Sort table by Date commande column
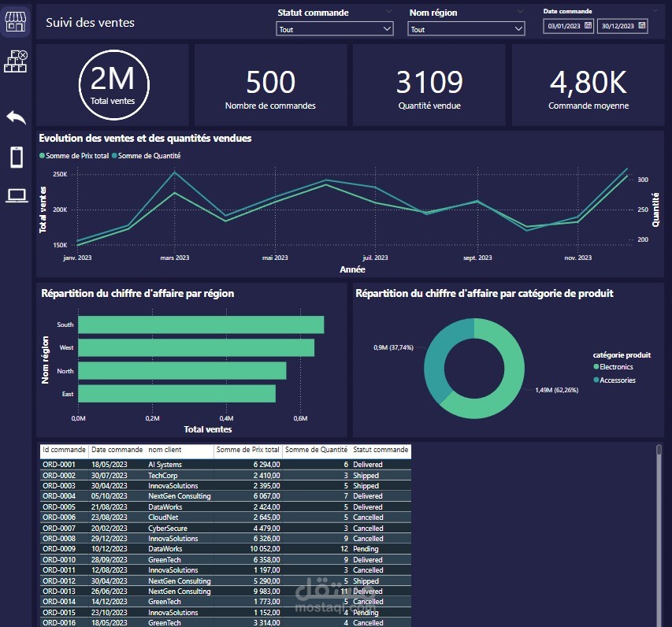 click(117, 450)
